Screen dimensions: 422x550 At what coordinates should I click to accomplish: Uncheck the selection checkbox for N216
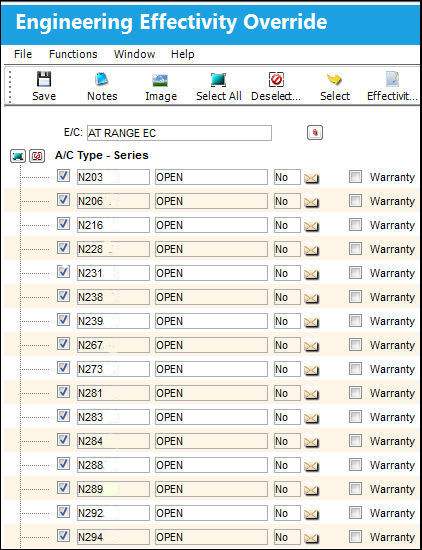(63, 224)
